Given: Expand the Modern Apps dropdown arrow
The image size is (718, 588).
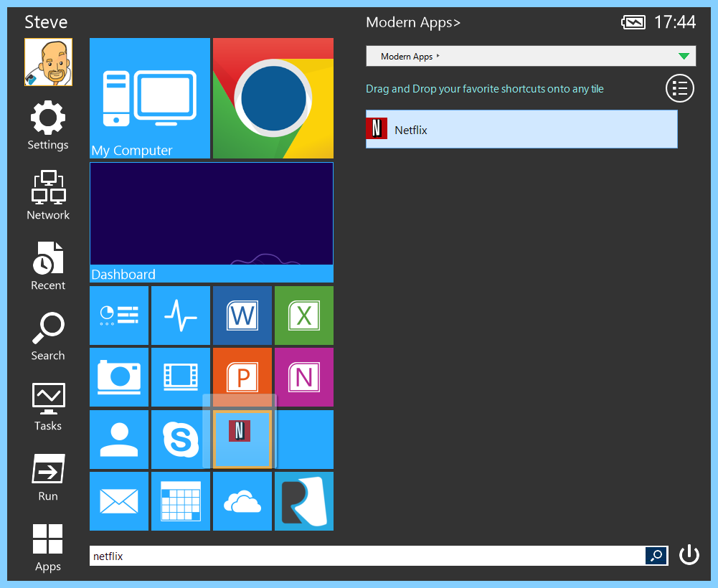Looking at the screenshot, I should [x=684, y=57].
